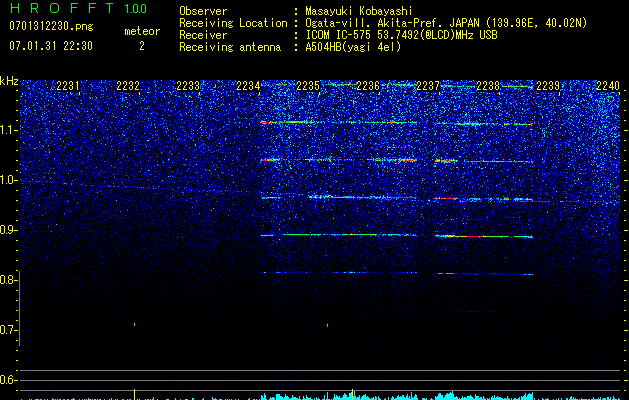
Task: Click time marker 2238
Action: click(488, 86)
